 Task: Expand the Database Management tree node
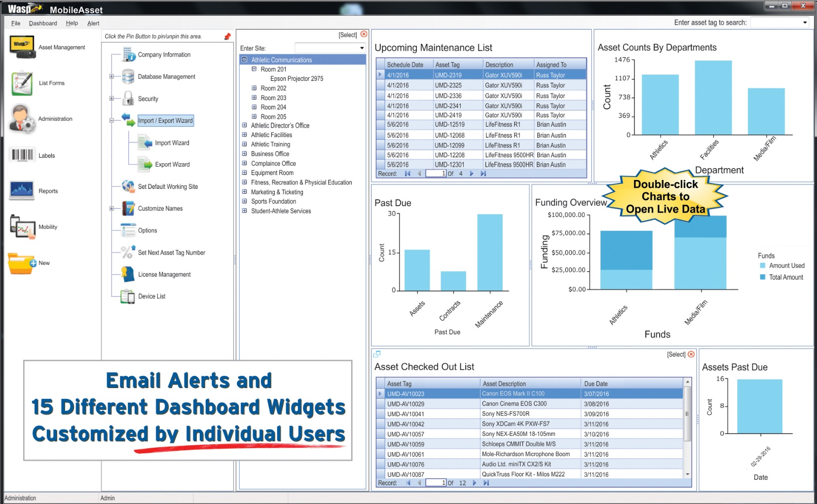click(111, 76)
